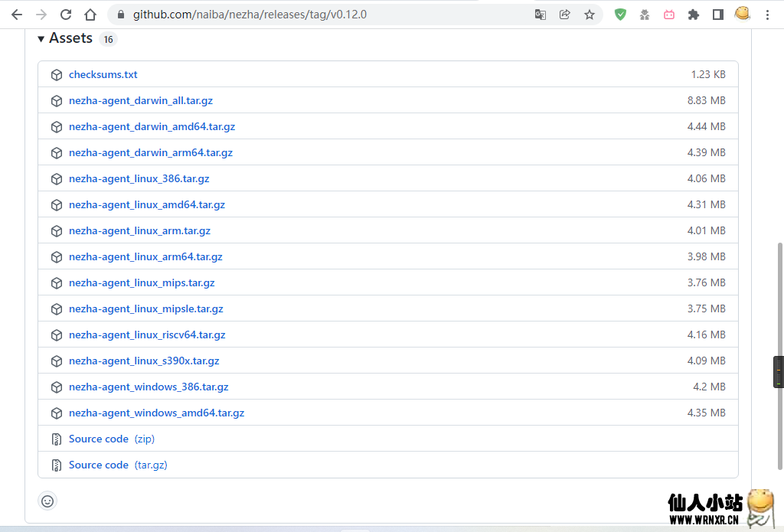Open the browser home page icon
Image resolution: width=784 pixels, height=532 pixels.
(90, 15)
